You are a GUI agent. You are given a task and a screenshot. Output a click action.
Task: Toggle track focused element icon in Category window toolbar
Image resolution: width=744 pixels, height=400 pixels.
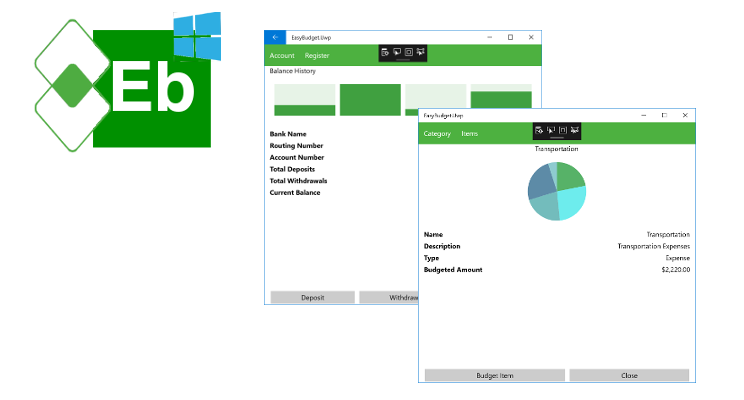click(575, 130)
